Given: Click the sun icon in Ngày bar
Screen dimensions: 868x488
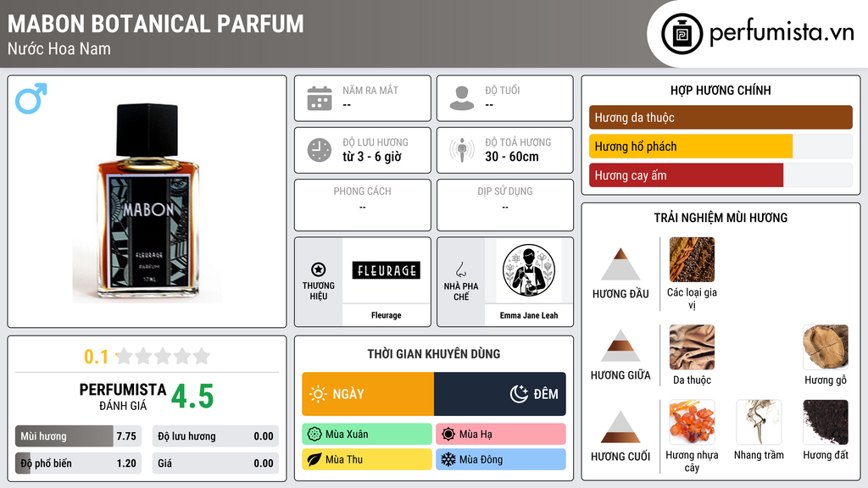Looking at the screenshot, I should (319, 394).
